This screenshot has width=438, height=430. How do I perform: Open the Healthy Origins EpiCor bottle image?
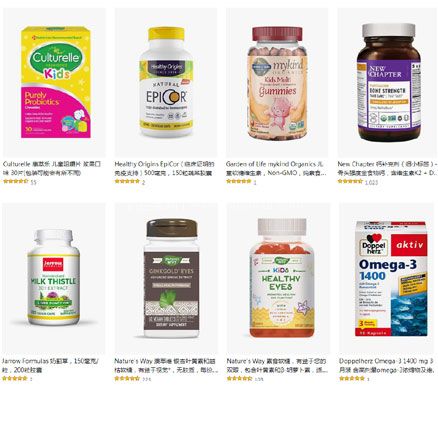pyautogui.click(x=166, y=82)
